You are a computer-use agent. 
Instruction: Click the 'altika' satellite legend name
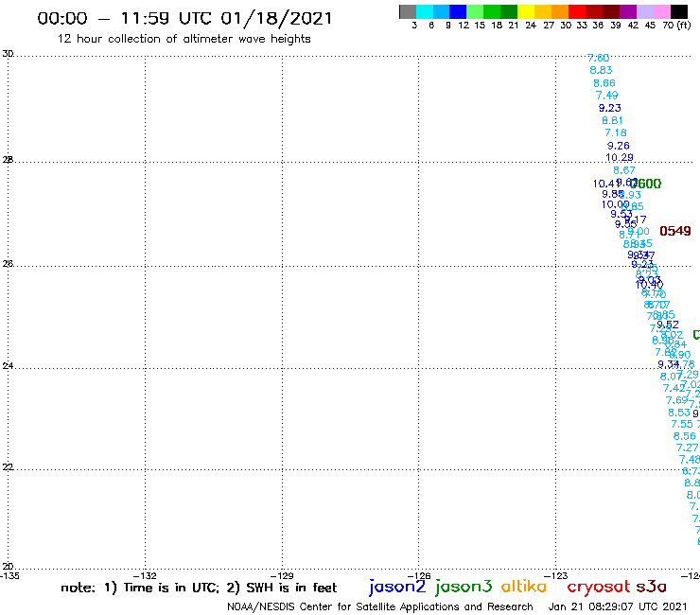tap(524, 586)
